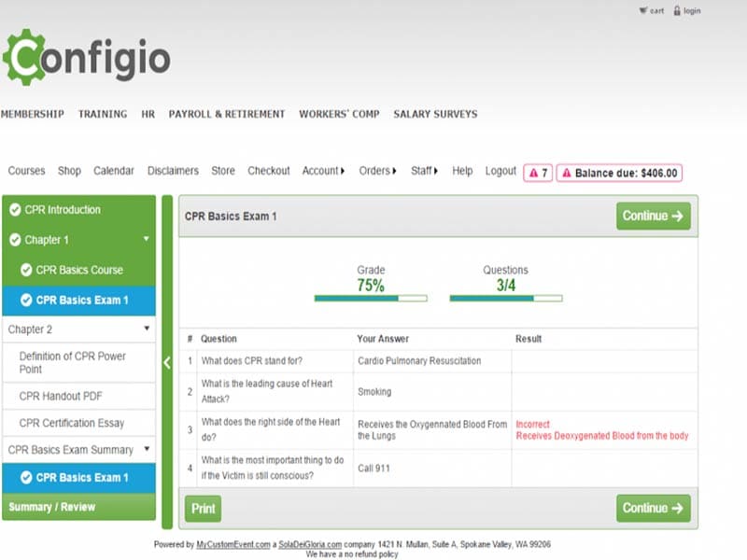Screen dimensions: 747x560
Task: Click the green check on Chapter 1
Action: coord(13,240)
